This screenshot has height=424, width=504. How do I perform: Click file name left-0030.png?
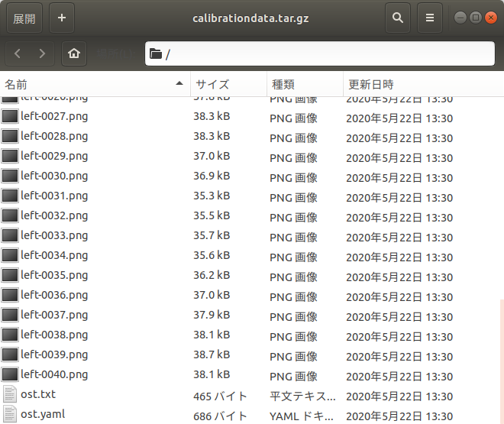[54, 176]
